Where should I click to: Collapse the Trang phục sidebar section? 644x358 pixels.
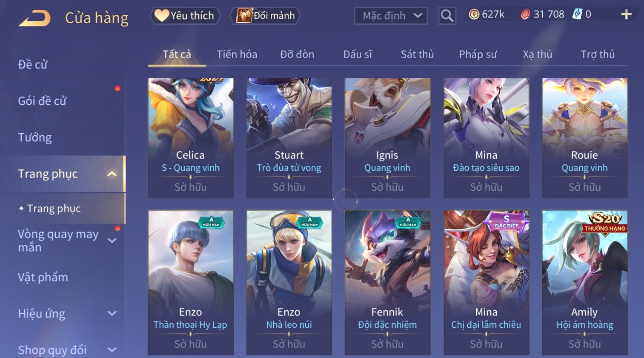point(112,174)
